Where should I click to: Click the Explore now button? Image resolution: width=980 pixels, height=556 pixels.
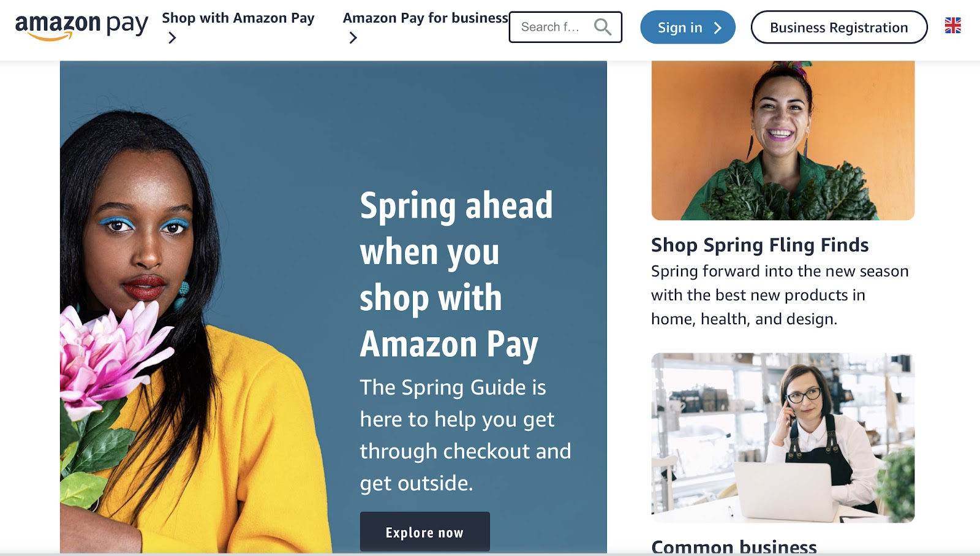coord(424,531)
